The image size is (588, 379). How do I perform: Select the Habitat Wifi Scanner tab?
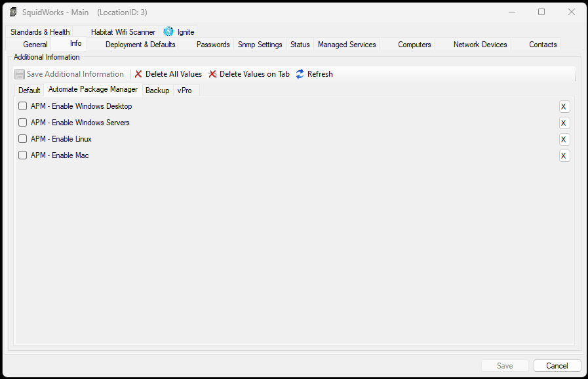[x=123, y=32]
